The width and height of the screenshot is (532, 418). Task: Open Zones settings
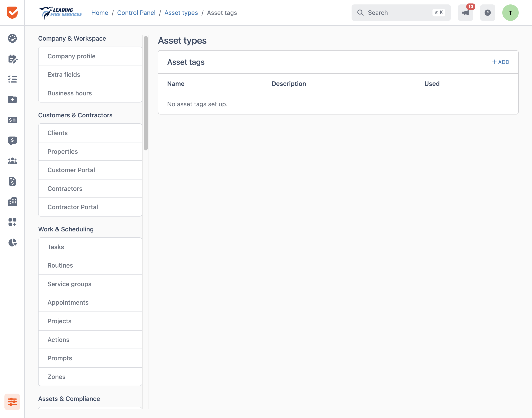click(x=90, y=377)
